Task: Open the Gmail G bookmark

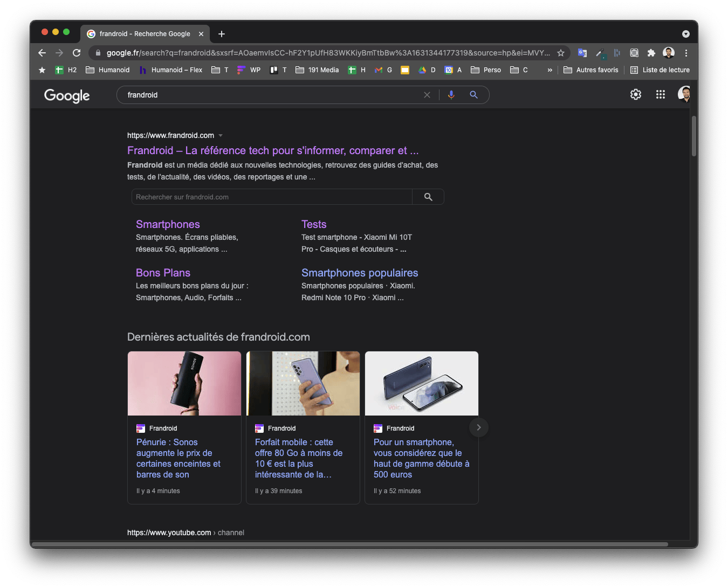Action: 383,70
